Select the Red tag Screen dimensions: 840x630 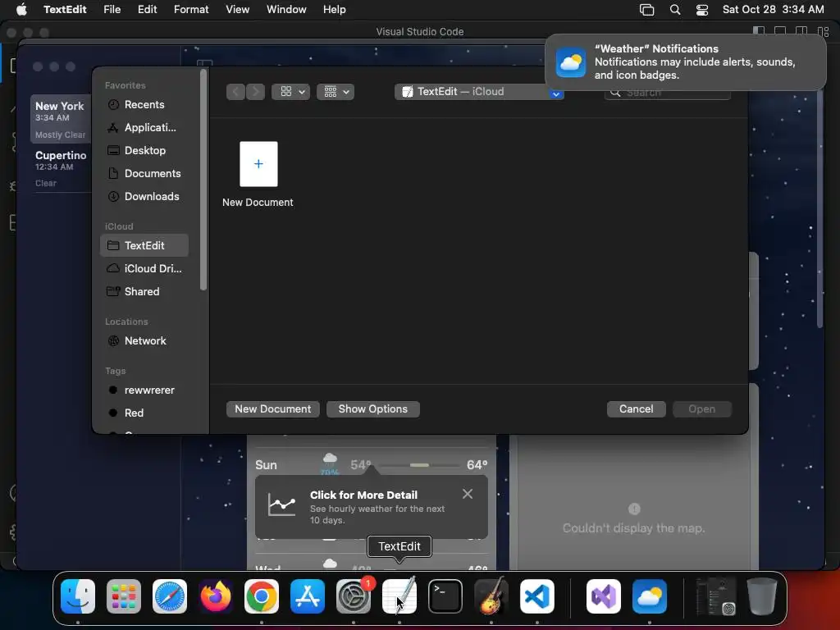click(144, 413)
